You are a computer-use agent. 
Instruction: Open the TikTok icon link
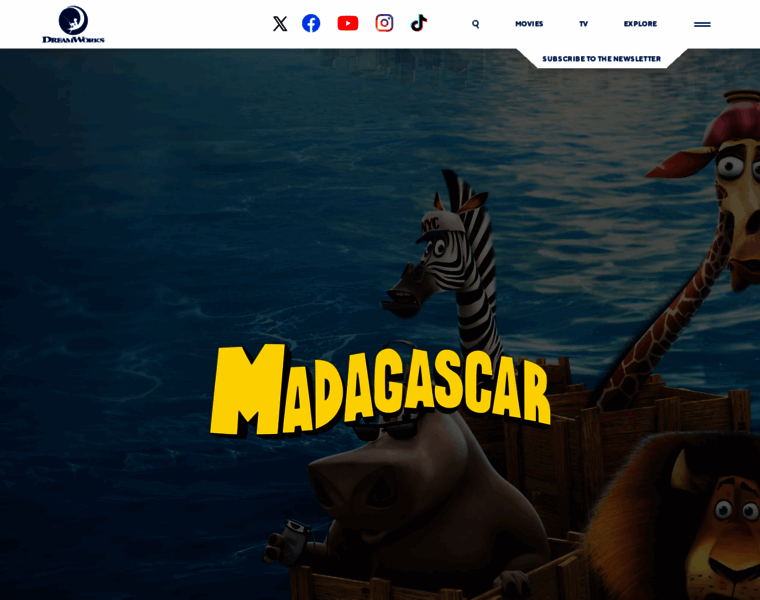pyautogui.click(x=419, y=23)
